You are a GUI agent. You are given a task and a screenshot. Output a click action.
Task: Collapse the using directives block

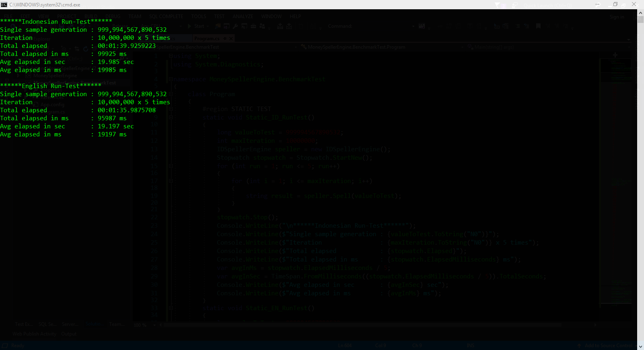point(171,56)
